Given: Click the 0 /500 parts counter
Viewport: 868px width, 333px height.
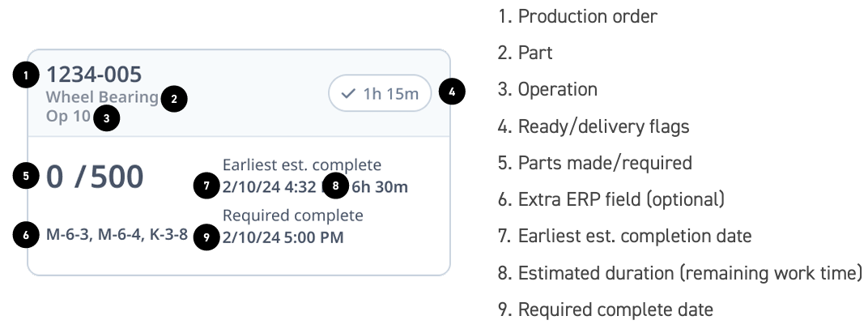Looking at the screenshot, I should coord(95,177).
